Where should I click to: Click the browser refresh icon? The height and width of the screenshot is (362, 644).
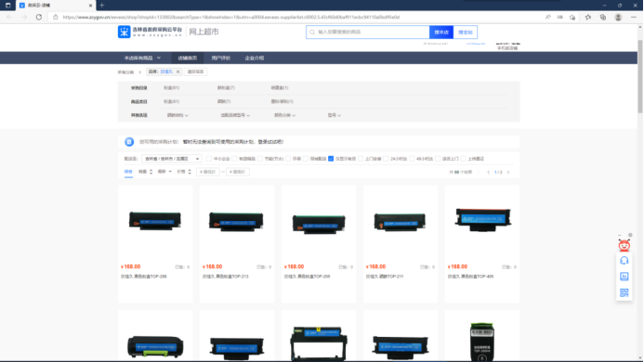point(39,18)
